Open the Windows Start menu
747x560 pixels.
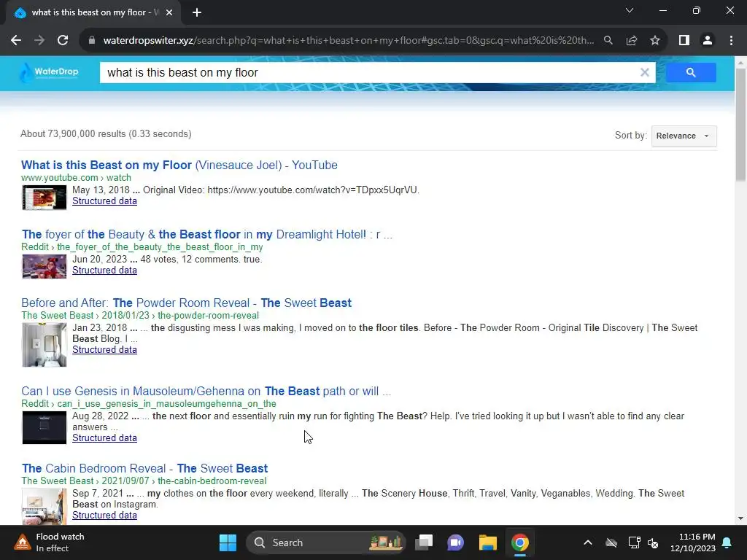(x=228, y=542)
